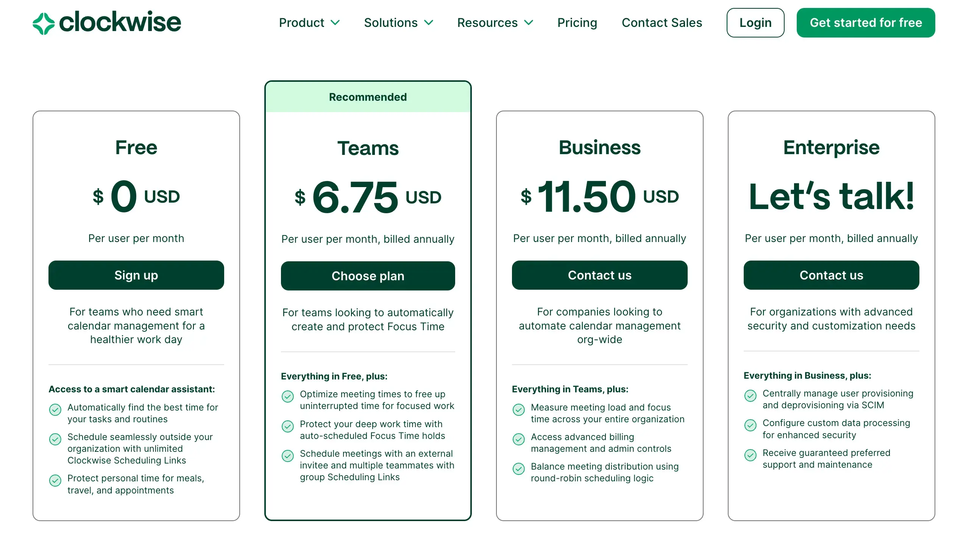The width and height of the screenshot is (980, 537).
Task: Select the Free plan Sign up button
Action: pos(136,275)
